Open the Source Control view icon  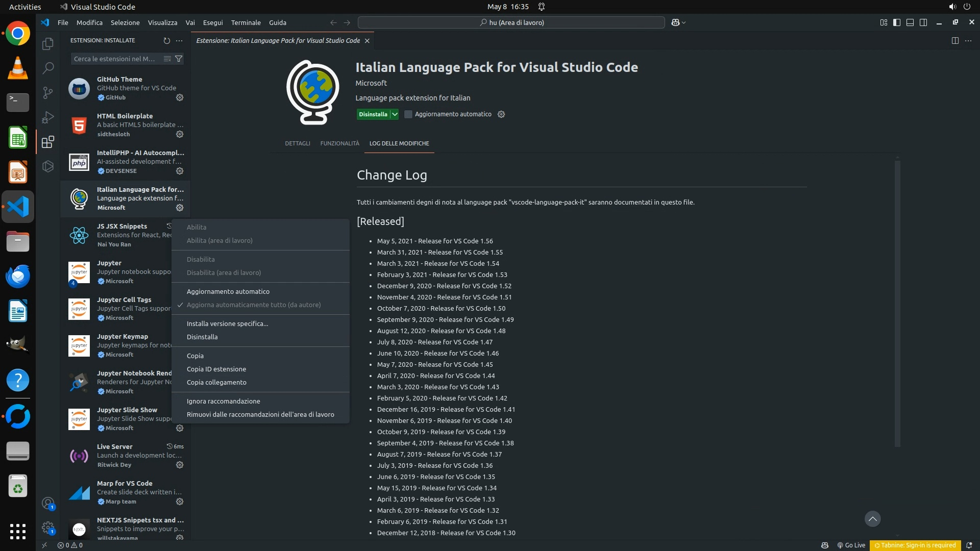(x=48, y=92)
